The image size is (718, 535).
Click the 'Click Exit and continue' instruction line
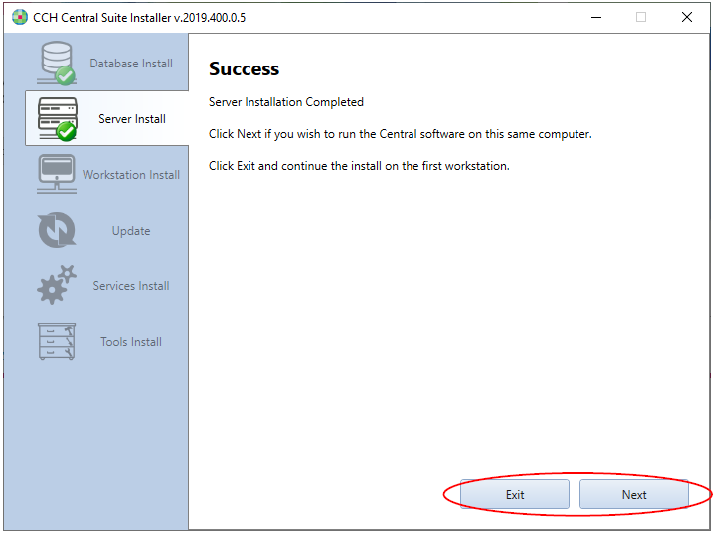[x=359, y=166]
